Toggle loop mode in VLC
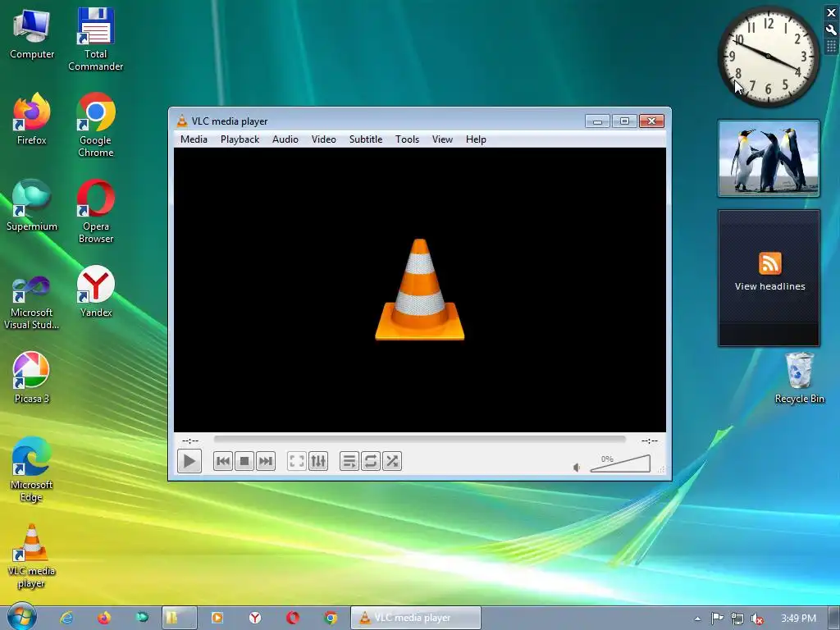 (x=371, y=461)
